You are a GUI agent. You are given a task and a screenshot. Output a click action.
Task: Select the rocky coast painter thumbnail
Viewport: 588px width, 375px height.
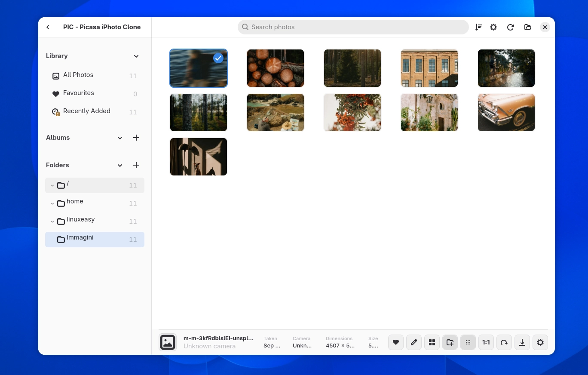tap(276, 112)
